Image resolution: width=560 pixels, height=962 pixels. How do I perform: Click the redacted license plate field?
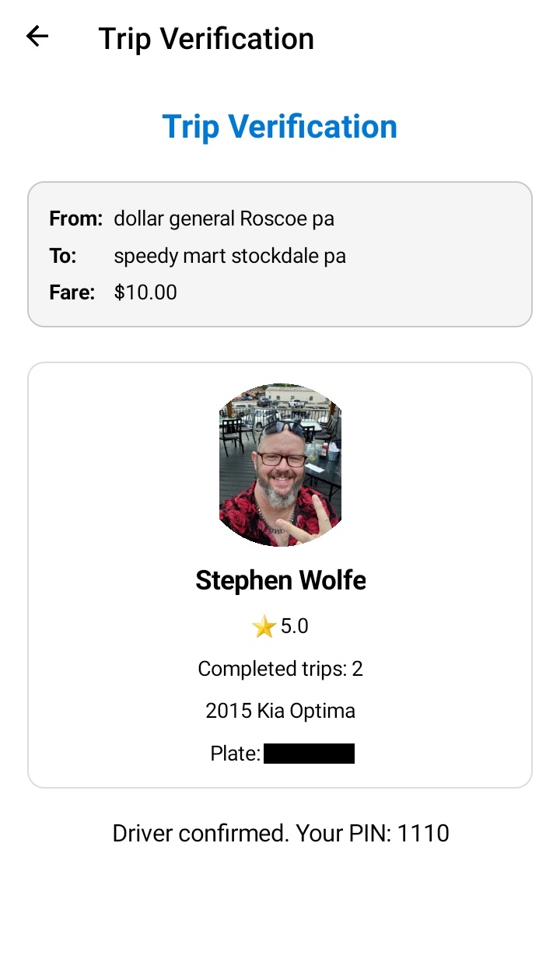coord(309,752)
